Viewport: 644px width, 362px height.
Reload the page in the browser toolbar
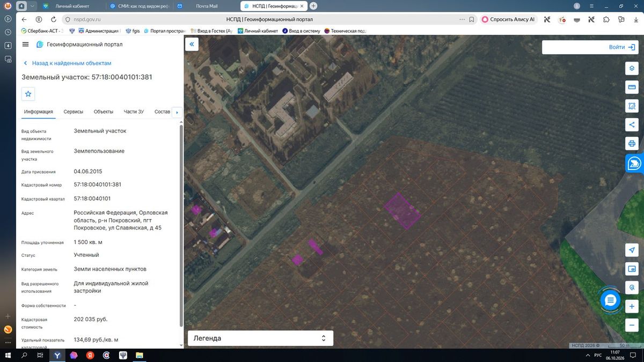click(53, 19)
